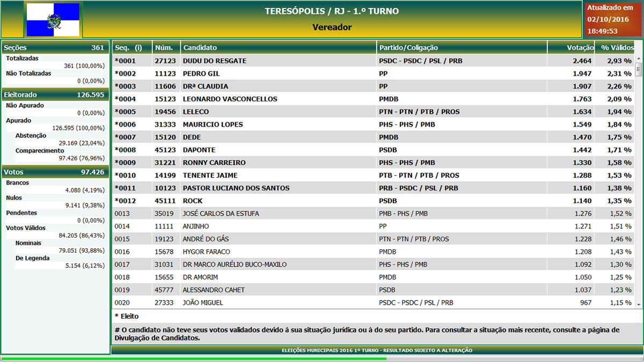Click the Rio de Janeiro state flag image
This screenshot has height=362, width=644.
(53, 20)
